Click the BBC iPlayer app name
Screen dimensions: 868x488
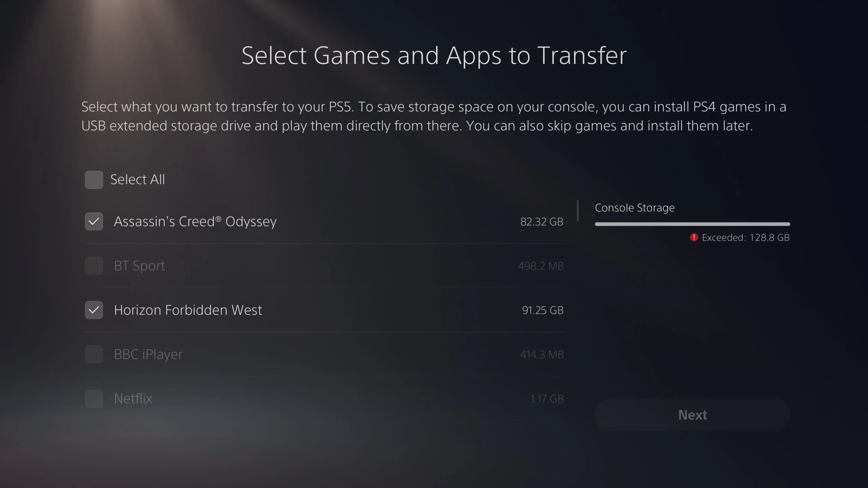[x=148, y=354]
